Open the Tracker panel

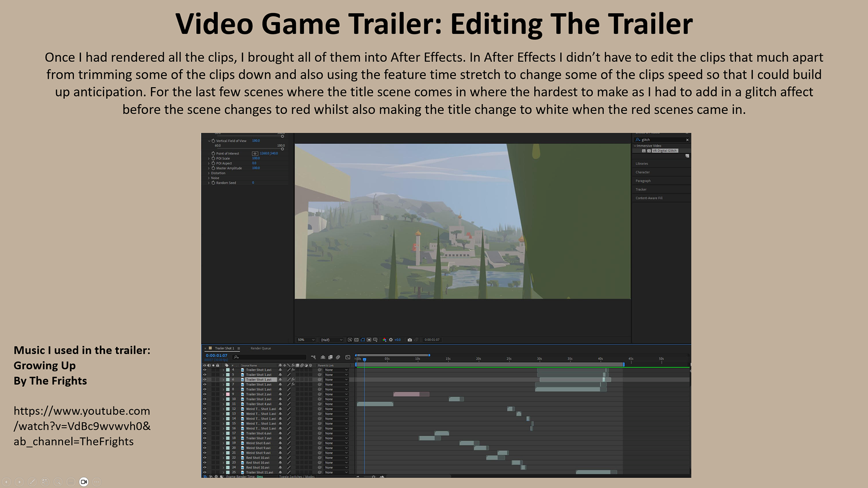[641, 189]
